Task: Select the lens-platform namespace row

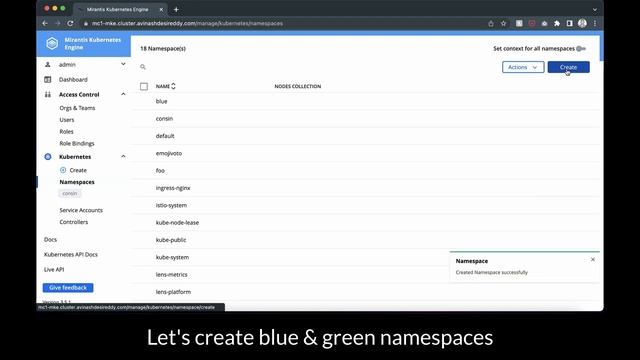Action: (x=365, y=292)
